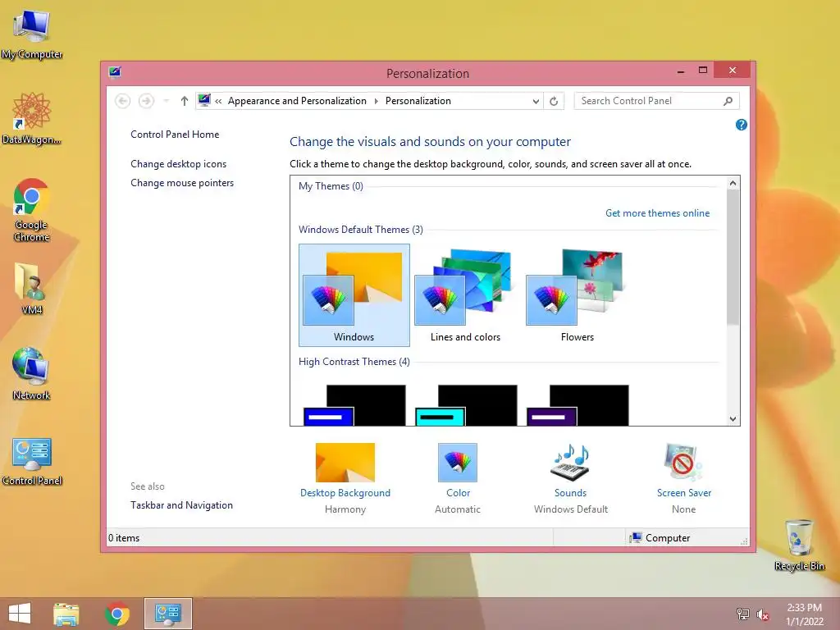Maximize the Personalization window
Image resolution: width=840 pixels, height=630 pixels.
(703, 71)
